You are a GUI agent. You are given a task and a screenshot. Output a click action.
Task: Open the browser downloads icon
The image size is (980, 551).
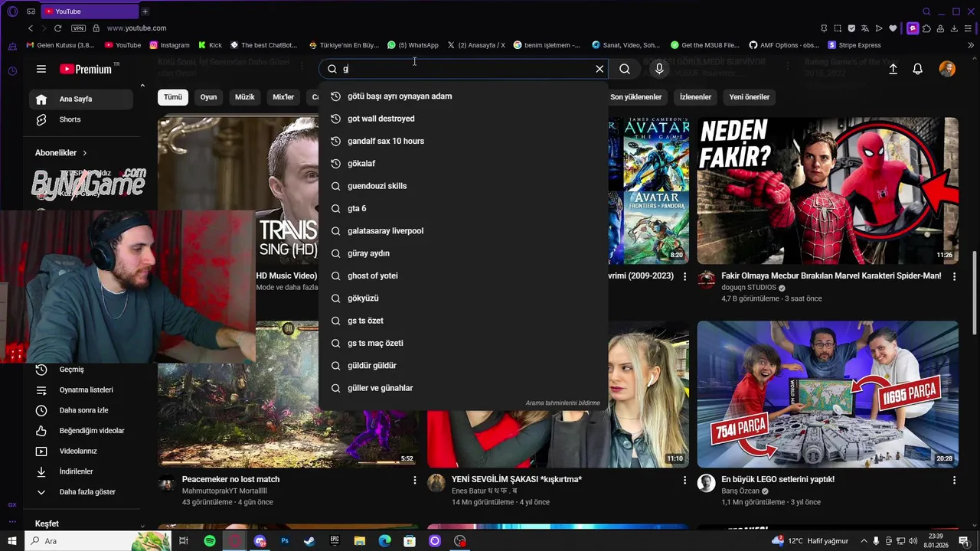click(954, 28)
